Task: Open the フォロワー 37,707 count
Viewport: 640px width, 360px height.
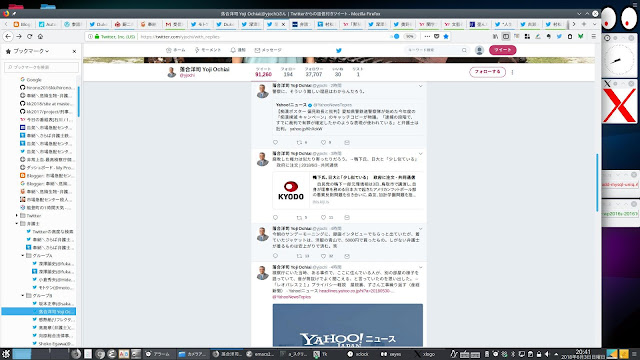Action: [313, 72]
